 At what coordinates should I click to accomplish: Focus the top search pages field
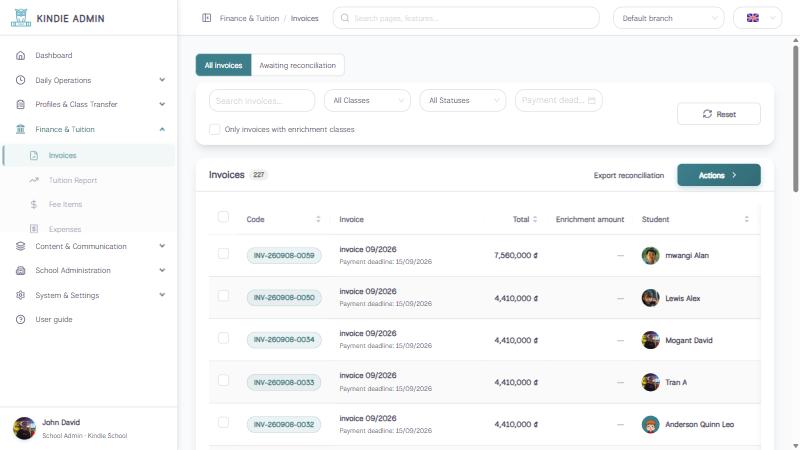pos(466,18)
